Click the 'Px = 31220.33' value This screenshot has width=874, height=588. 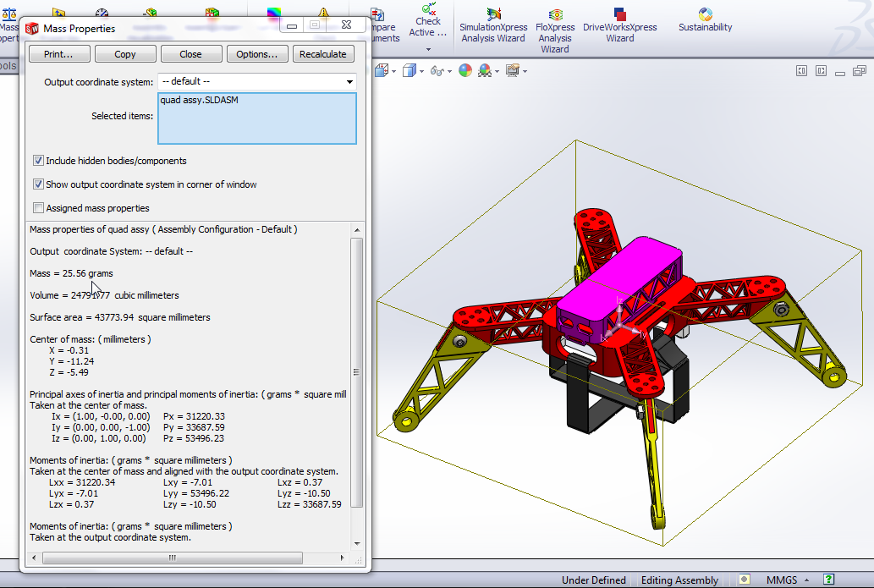click(194, 416)
